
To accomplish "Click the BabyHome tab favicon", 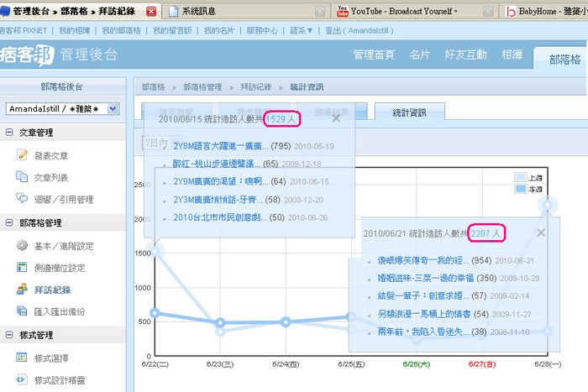I will click(x=511, y=12).
